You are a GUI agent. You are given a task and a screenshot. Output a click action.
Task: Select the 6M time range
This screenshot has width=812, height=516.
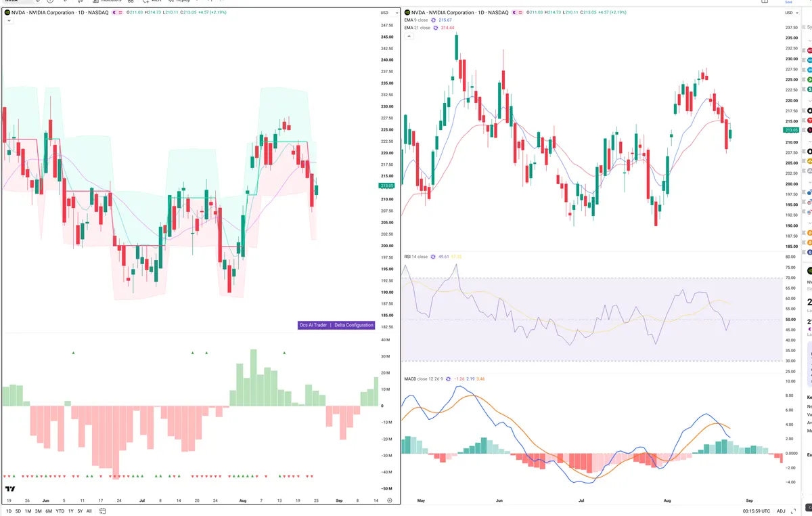[x=49, y=511]
